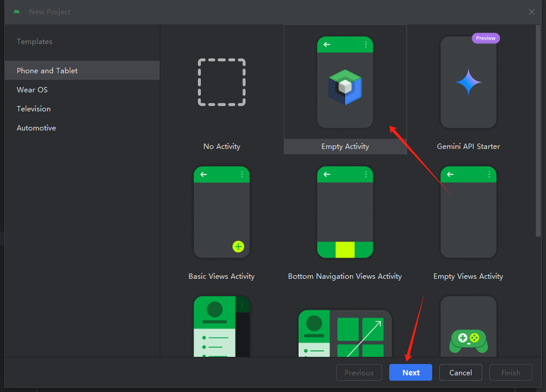Select the Basic Views Activity template
This screenshot has width=546, height=392.
click(x=222, y=212)
